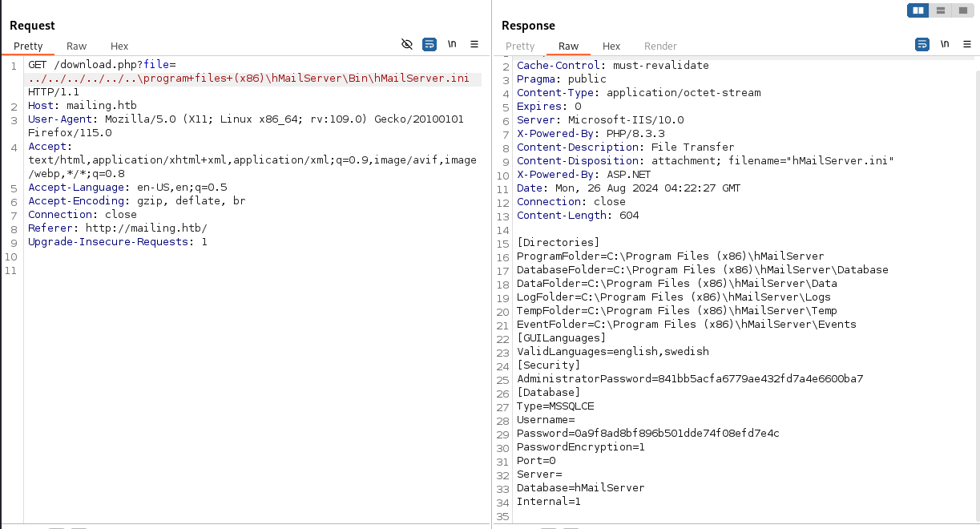This screenshot has height=529, width=980.
Task: Select the Response Render tab
Action: [661, 46]
